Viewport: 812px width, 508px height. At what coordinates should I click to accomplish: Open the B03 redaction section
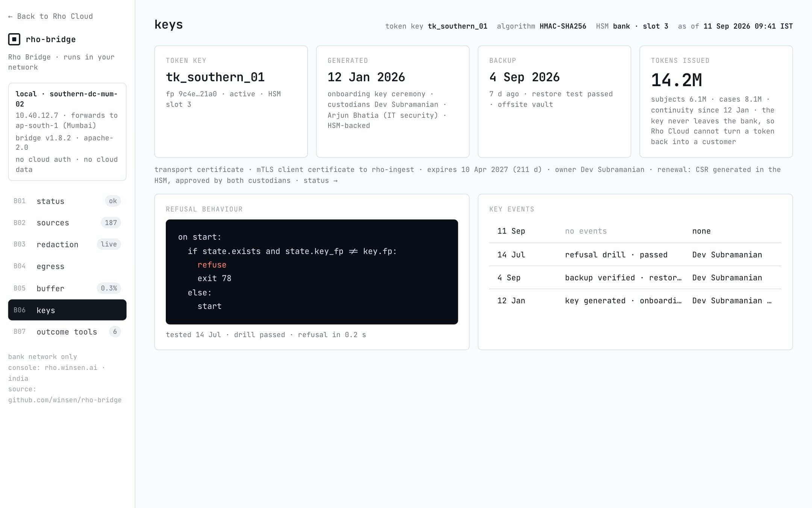coord(67,244)
